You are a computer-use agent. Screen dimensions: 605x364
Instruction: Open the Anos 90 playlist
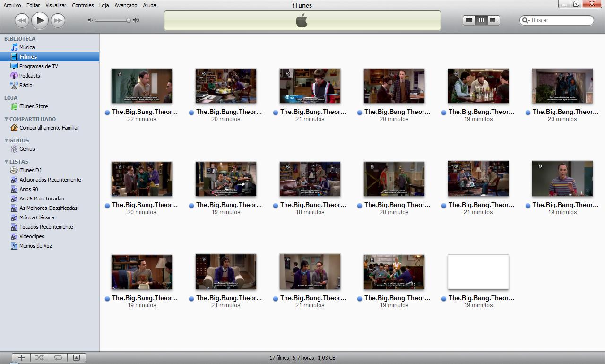[28, 189]
